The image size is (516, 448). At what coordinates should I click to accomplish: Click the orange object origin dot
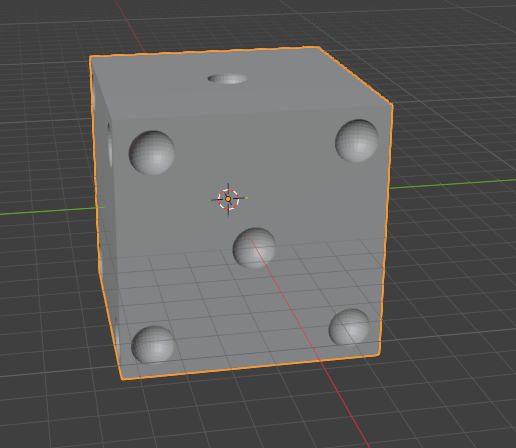tap(228, 199)
